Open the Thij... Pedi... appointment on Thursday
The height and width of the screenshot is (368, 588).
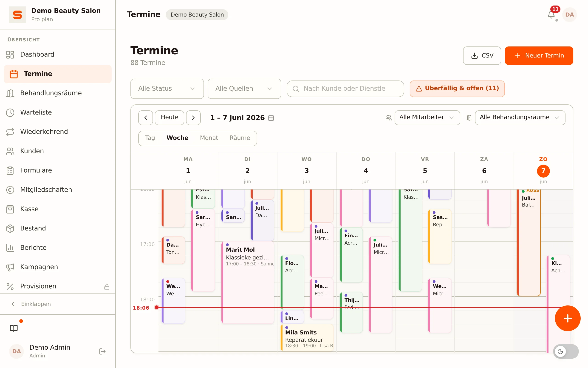pyautogui.click(x=351, y=312)
